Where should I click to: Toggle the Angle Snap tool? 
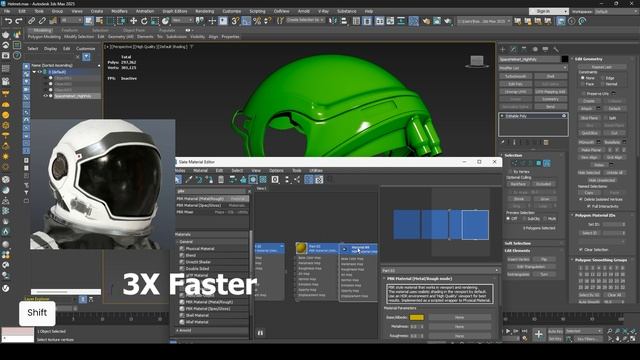(x=246, y=21)
